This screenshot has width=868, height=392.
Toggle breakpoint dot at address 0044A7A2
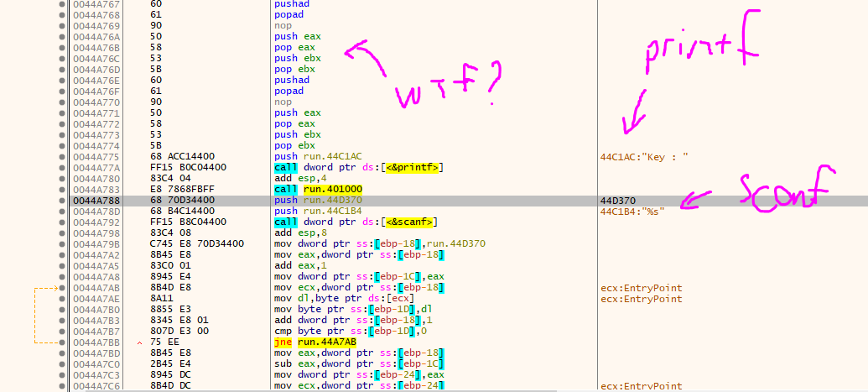[x=62, y=254]
